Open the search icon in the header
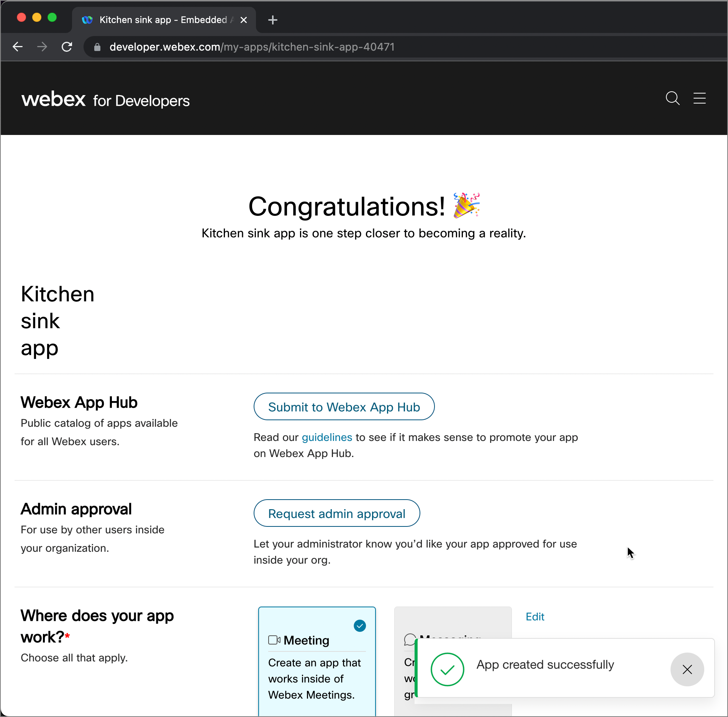728x717 pixels. (673, 99)
